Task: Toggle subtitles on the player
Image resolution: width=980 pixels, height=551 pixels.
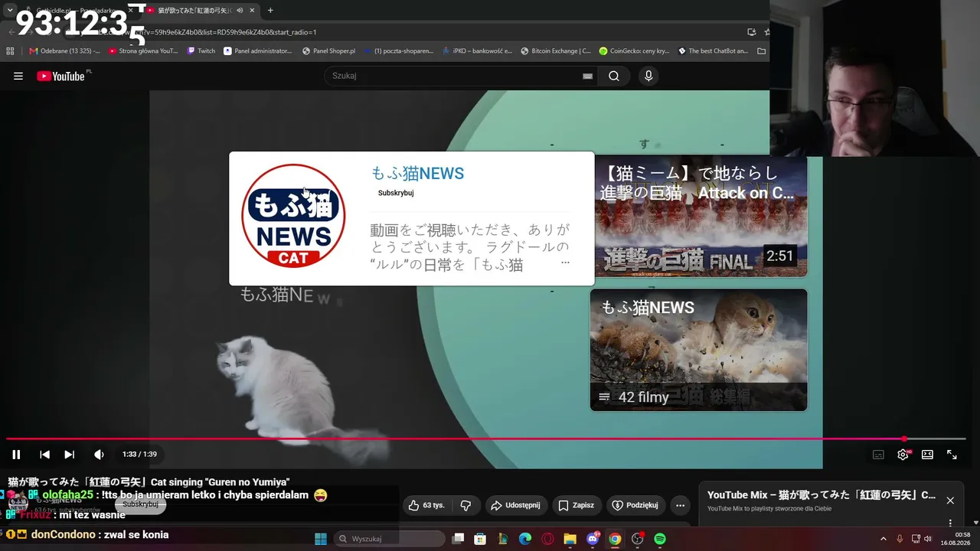Action: 878,455
